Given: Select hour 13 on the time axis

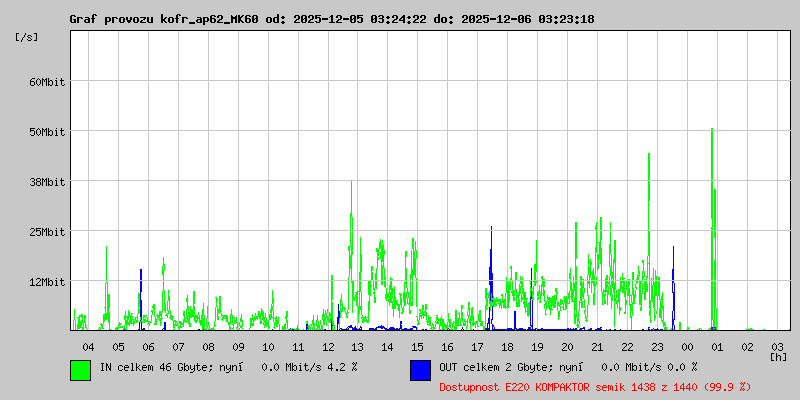Looking at the screenshot, I should click(357, 346).
